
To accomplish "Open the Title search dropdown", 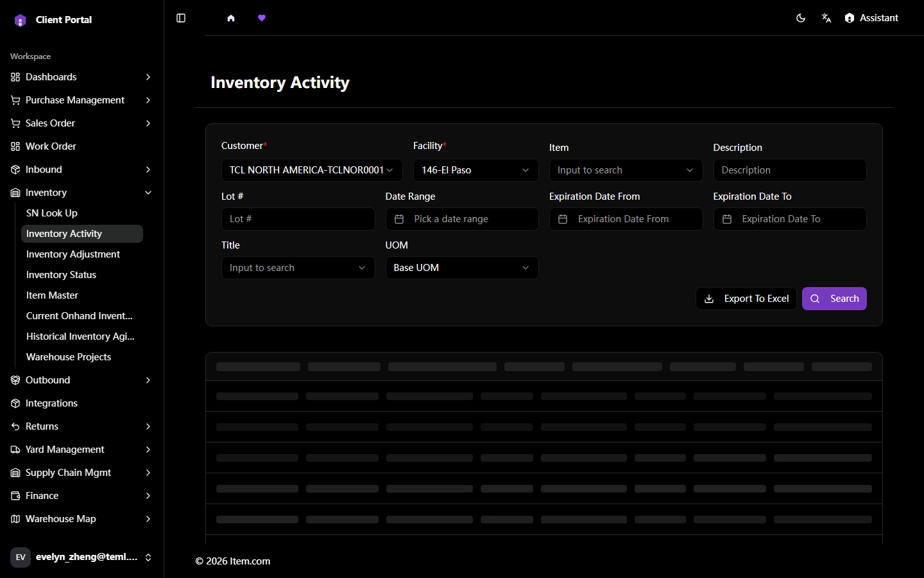I will [298, 268].
